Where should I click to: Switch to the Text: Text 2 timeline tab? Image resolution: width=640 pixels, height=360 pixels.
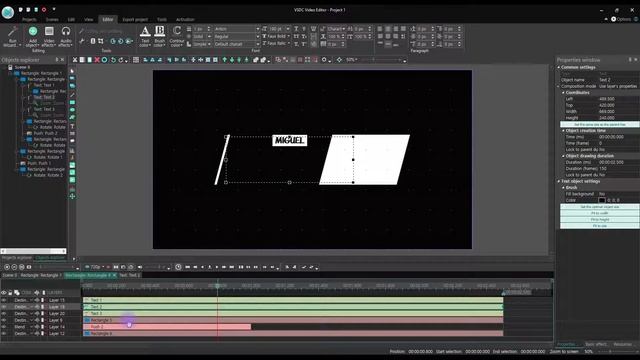[130, 276]
